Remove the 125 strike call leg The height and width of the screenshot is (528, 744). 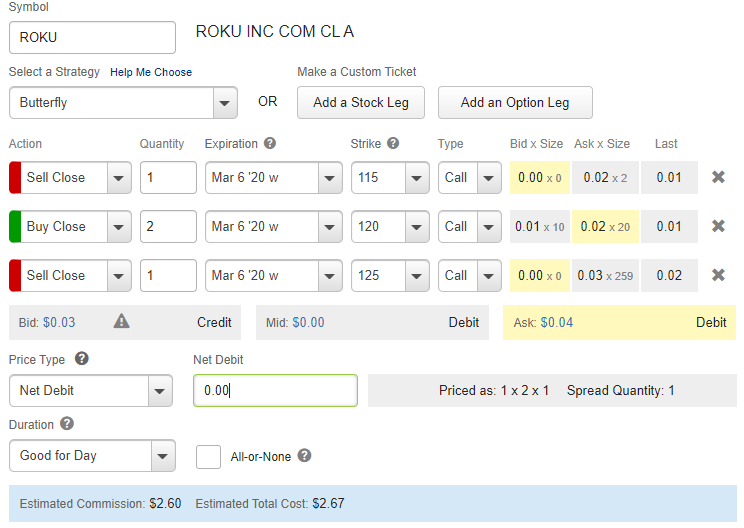[718, 275]
